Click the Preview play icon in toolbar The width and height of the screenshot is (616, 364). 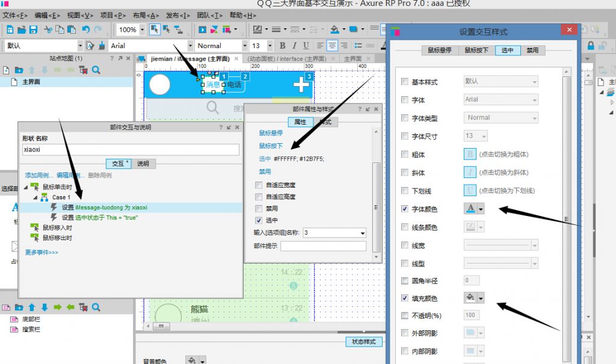click(203, 29)
